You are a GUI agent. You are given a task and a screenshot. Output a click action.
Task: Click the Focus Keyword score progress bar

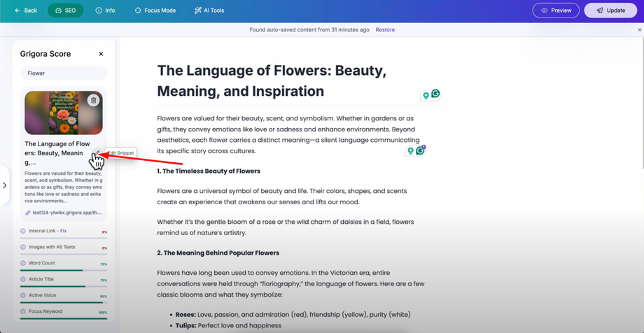64,318
